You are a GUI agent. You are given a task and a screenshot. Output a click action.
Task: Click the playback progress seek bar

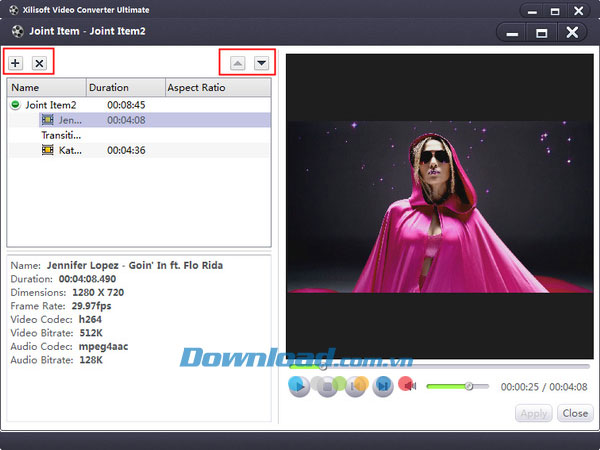pyautogui.click(x=439, y=367)
